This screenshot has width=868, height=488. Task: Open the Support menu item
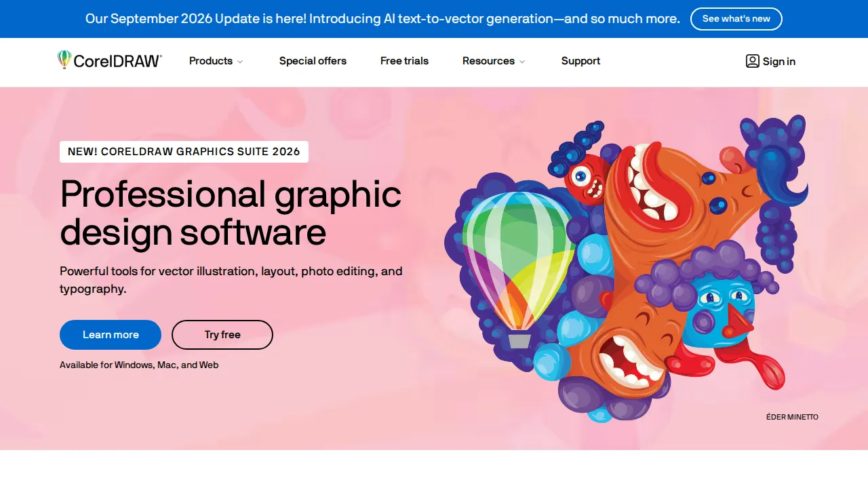coord(580,61)
